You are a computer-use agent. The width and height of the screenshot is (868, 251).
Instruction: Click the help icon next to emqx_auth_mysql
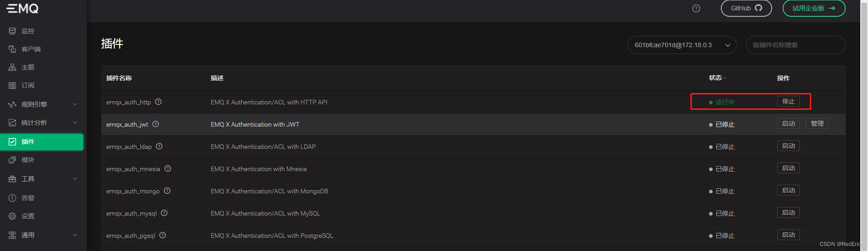(164, 213)
